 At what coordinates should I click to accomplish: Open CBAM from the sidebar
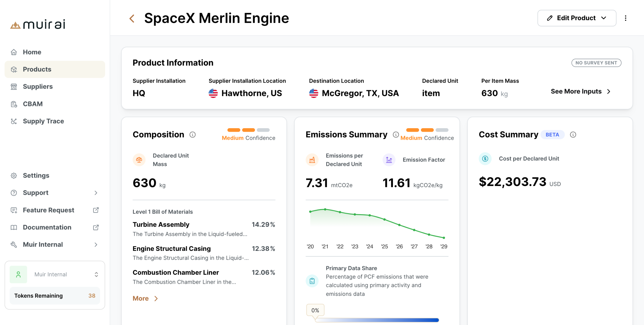[33, 104]
